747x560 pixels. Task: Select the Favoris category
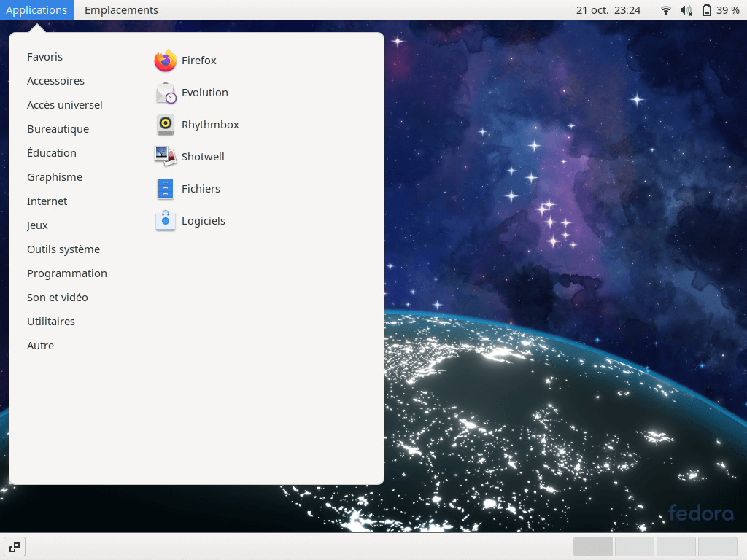[44, 57]
